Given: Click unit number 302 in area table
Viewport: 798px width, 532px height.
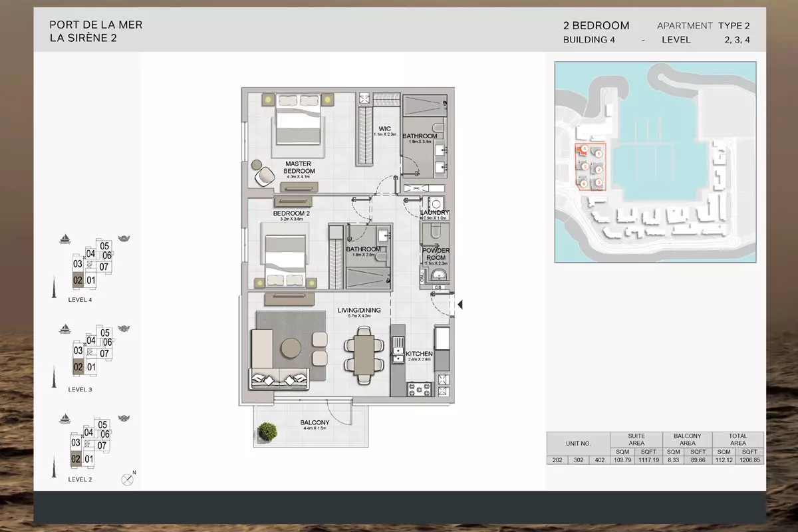Looking at the screenshot, I should click(x=578, y=460).
